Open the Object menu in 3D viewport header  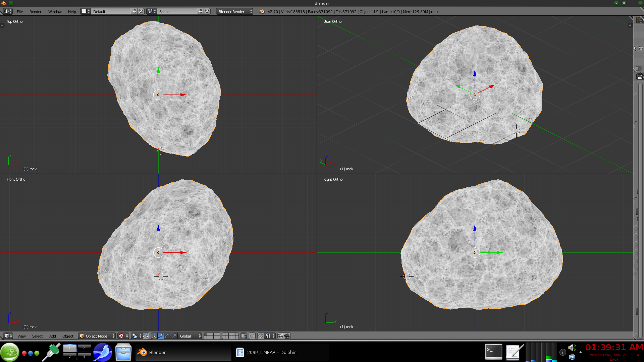[x=68, y=336]
